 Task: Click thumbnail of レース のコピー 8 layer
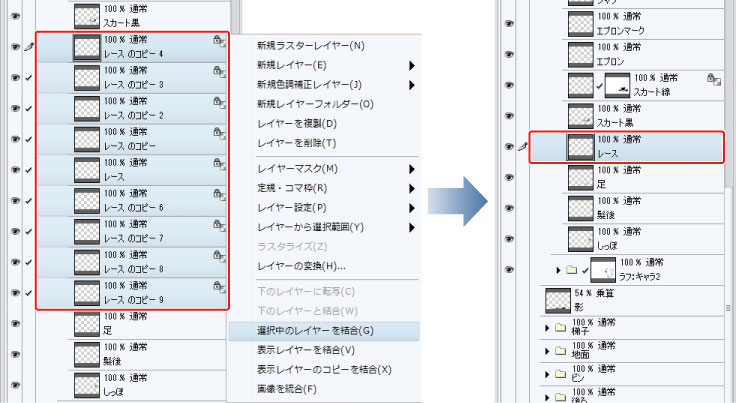(87, 262)
